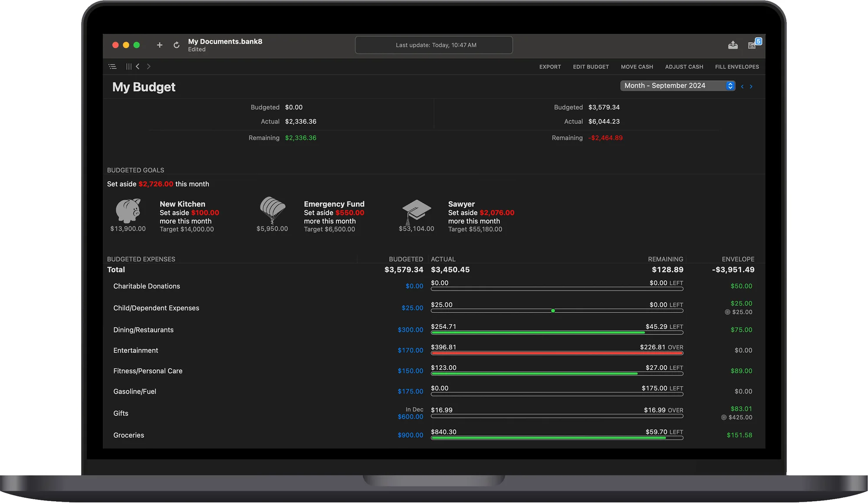
Task: Click the Sawyer graduation cap icon
Action: tap(416, 212)
